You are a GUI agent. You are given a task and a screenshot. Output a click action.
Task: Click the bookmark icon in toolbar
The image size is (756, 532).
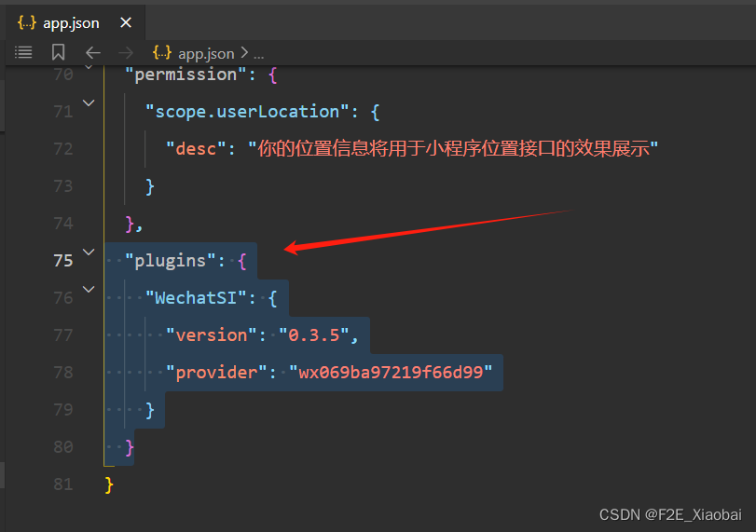(59, 52)
